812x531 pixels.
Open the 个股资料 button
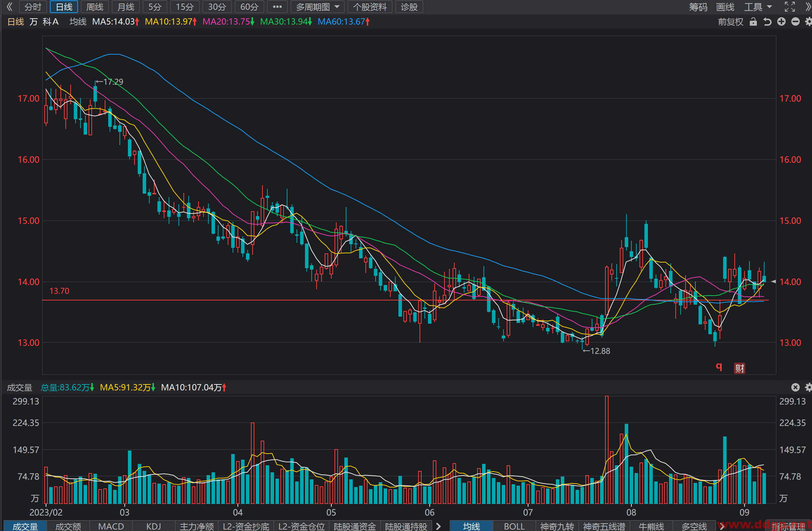pyautogui.click(x=370, y=7)
